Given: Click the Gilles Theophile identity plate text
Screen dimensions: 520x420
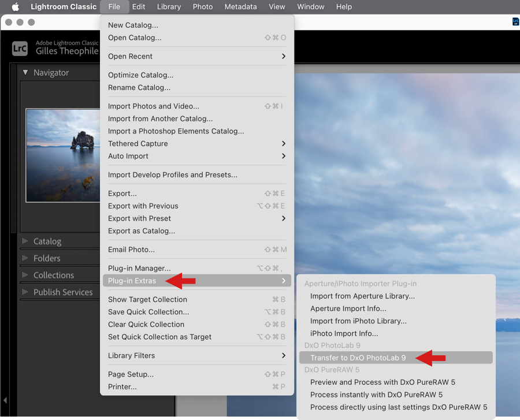Looking at the screenshot, I should coord(67,51).
